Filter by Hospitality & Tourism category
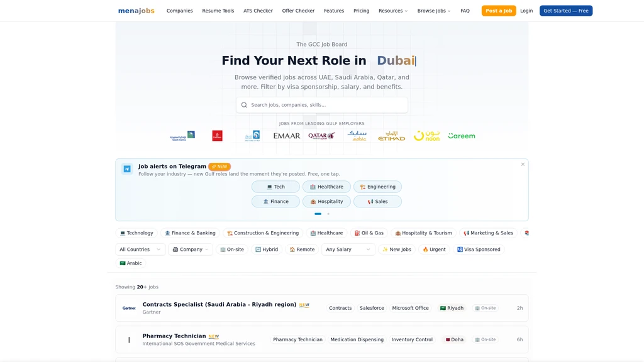644x362 pixels. tap(423, 233)
